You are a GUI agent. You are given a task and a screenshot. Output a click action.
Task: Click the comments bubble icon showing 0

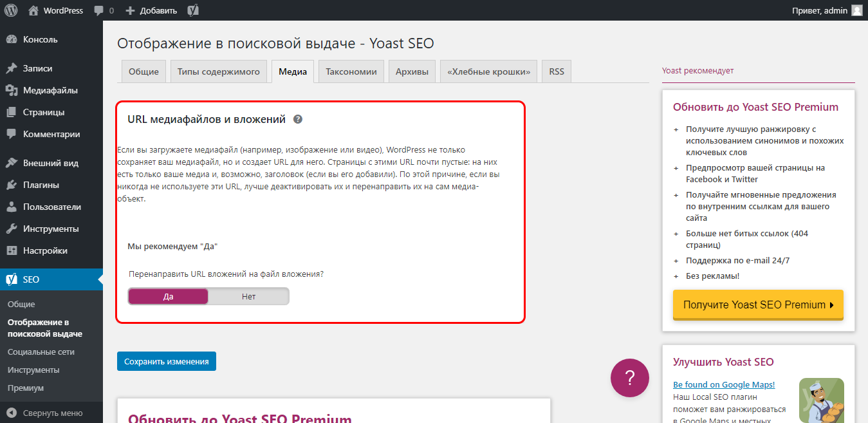click(103, 10)
